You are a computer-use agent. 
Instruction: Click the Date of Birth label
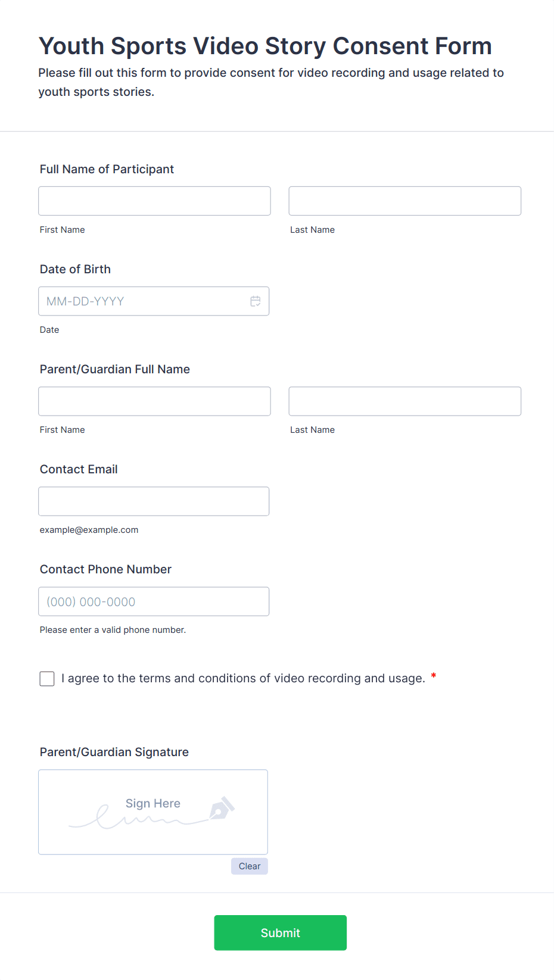point(75,269)
